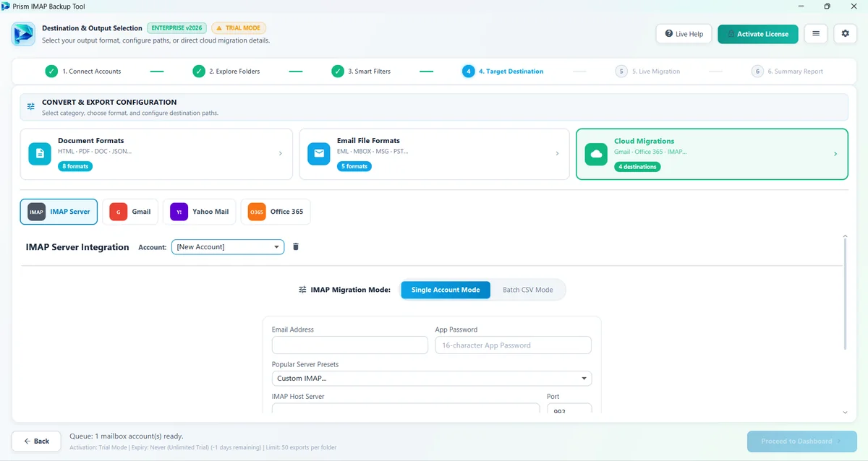Open Popular Server Presets dropdown
The height and width of the screenshot is (461, 868).
(x=432, y=378)
